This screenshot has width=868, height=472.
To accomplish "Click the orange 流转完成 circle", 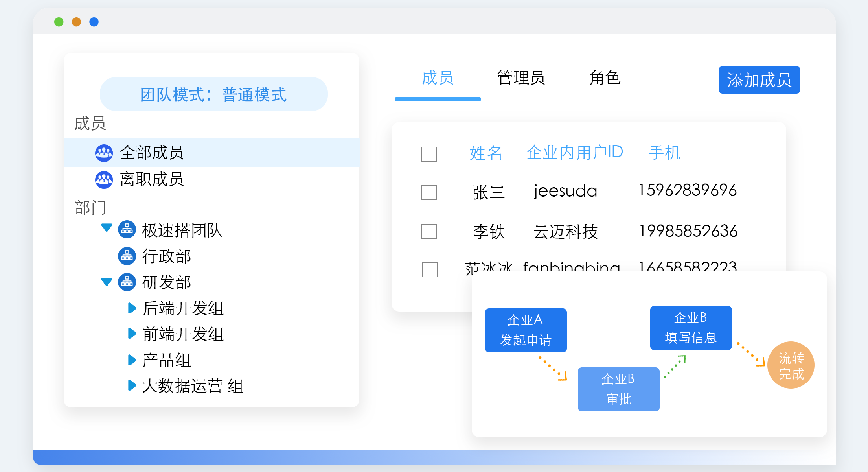I will tap(791, 365).
